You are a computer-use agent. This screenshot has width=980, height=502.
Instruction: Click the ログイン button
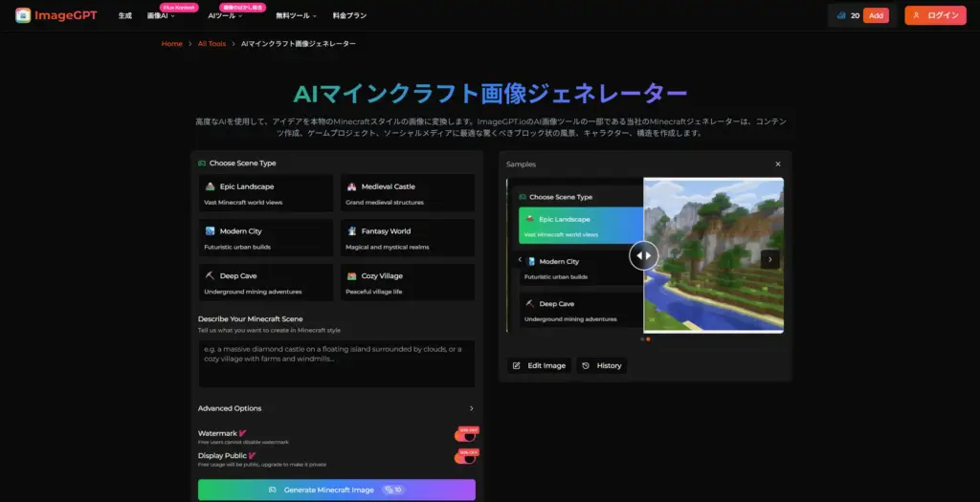936,15
